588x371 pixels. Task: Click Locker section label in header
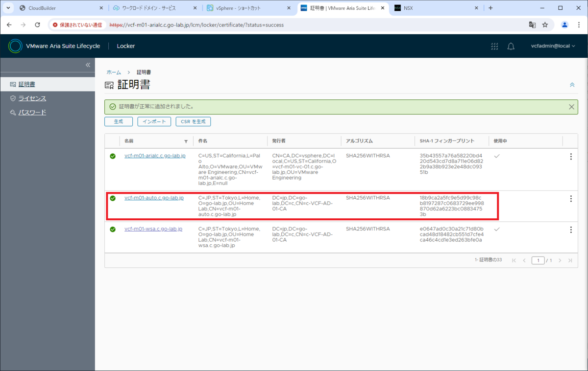click(x=125, y=46)
